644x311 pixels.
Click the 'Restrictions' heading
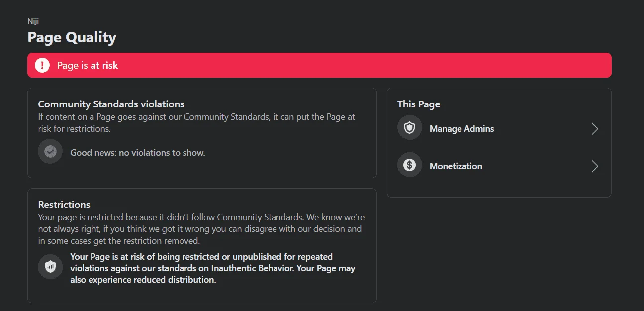[64, 205]
